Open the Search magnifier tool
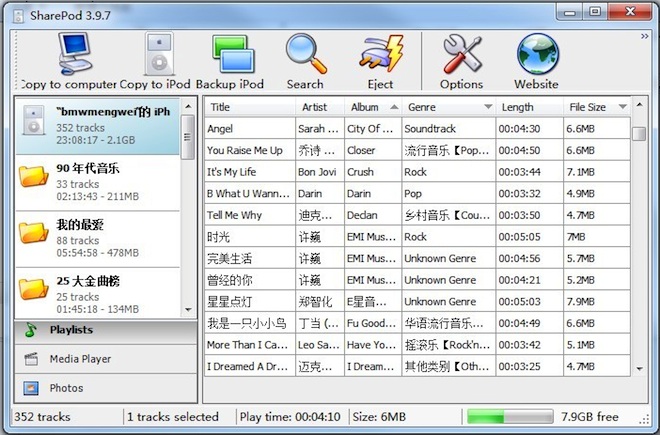This screenshot has width=660, height=435. click(306, 54)
